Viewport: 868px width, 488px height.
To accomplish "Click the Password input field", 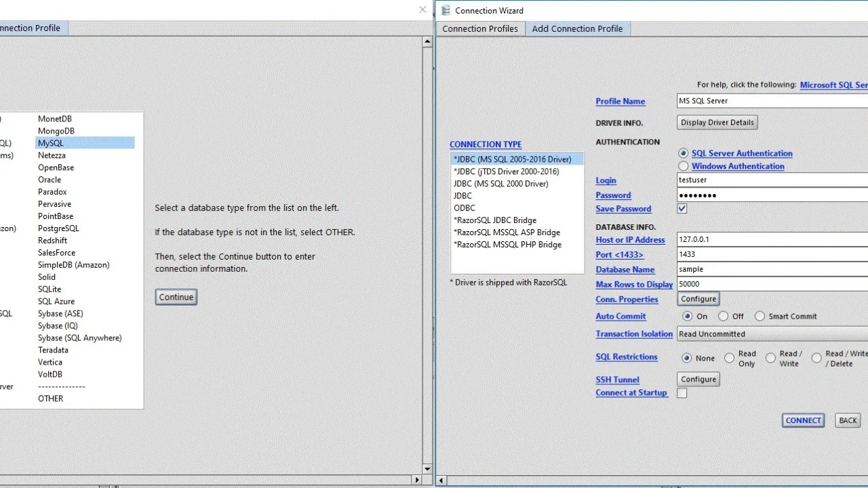I will point(772,195).
